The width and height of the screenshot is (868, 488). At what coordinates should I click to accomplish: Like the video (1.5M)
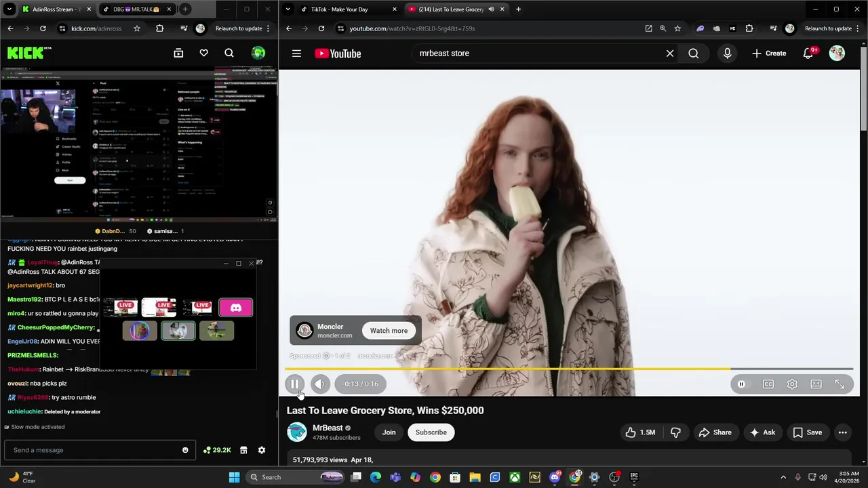pos(640,432)
